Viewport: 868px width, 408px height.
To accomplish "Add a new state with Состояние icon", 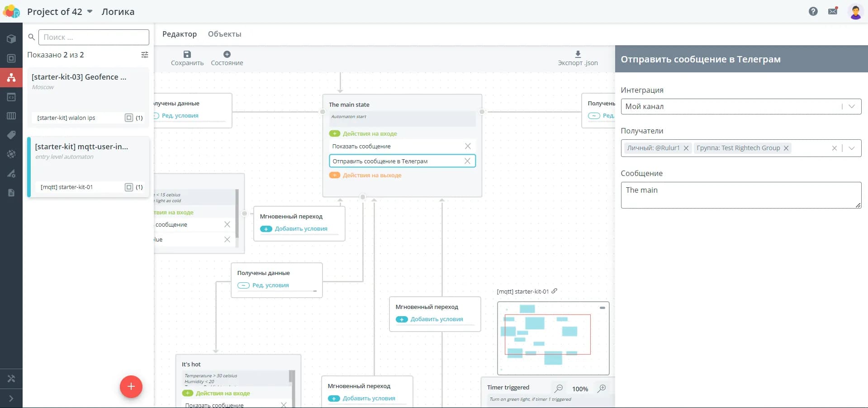I will click(x=227, y=54).
